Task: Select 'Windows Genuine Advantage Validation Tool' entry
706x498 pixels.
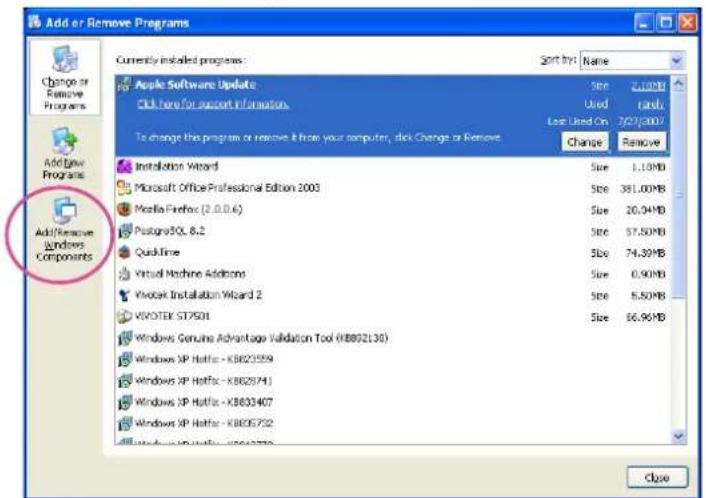Action: (262, 338)
